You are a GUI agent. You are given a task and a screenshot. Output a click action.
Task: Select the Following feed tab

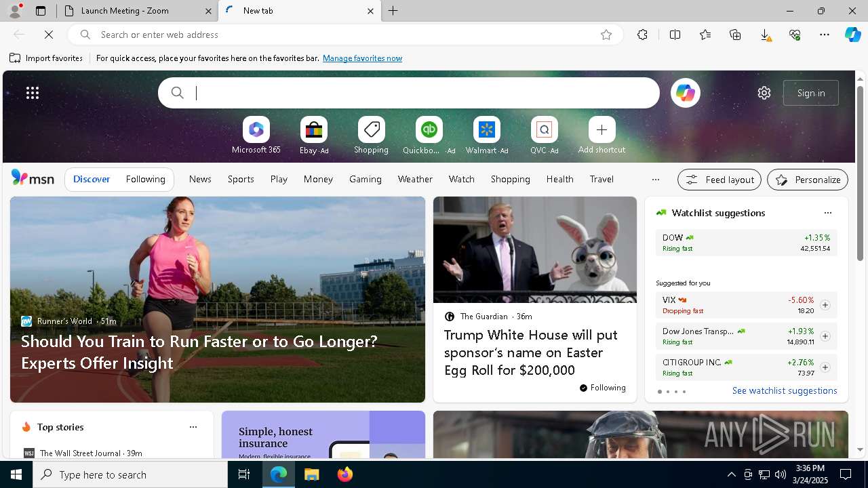coord(145,180)
